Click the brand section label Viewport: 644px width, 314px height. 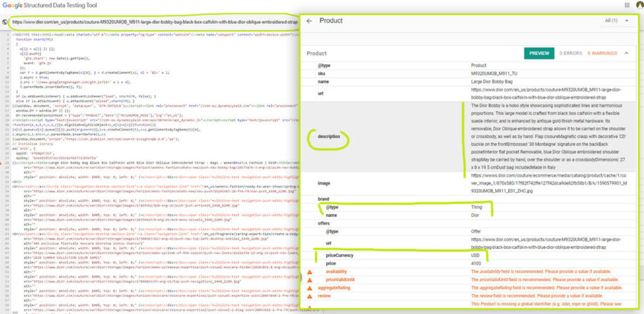click(323, 199)
